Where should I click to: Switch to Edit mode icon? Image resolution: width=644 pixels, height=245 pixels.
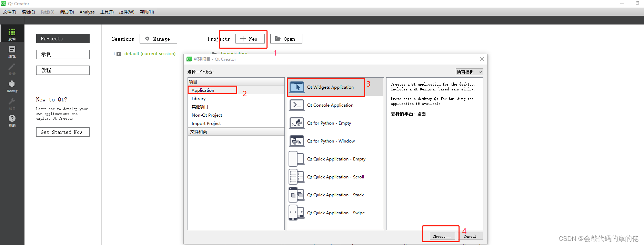coord(12,51)
